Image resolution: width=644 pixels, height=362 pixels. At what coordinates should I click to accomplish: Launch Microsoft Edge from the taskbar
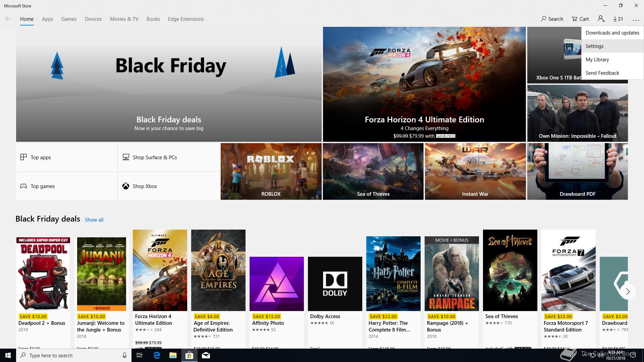[157, 355]
